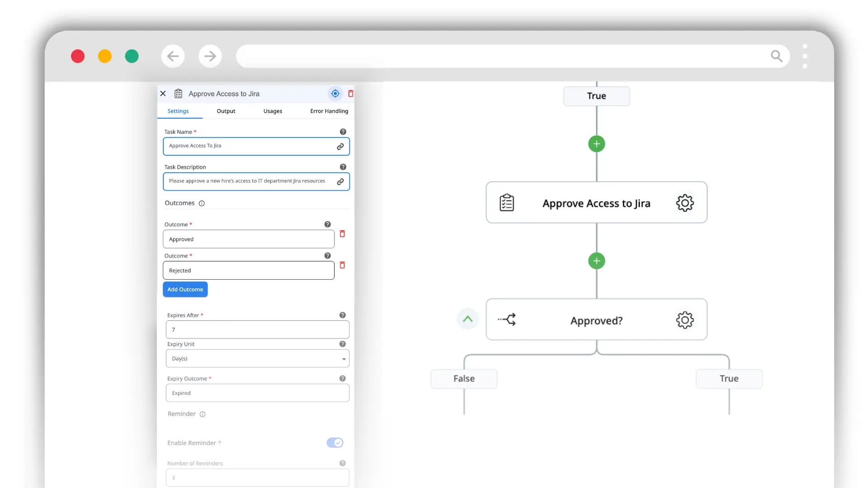Add a step below Approve Access to Jira
This screenshot has height=488, width=868.
click(597, 261)
